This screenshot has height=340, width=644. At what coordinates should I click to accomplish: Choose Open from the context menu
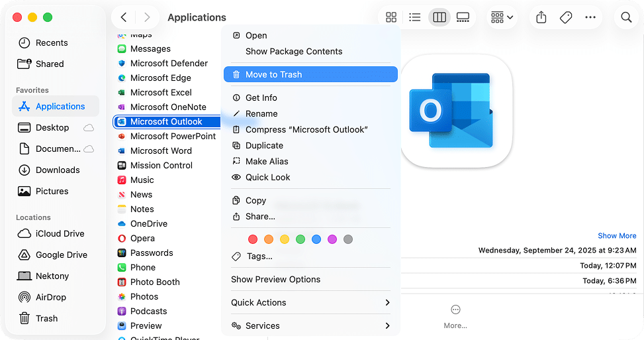click(310, 35)
